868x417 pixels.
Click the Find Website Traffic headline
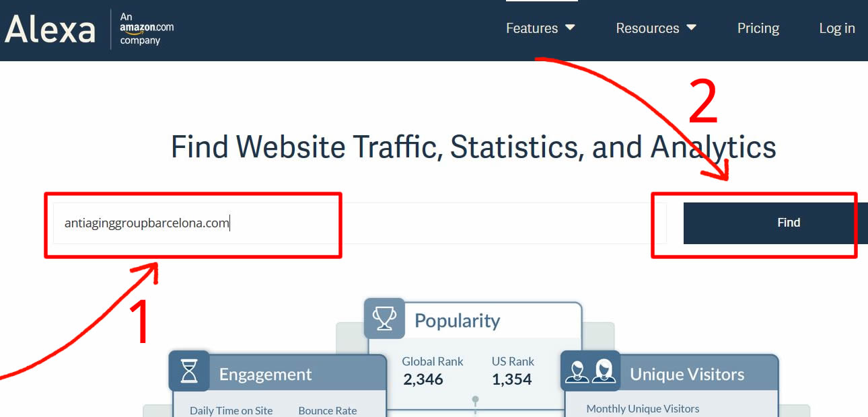474,147
